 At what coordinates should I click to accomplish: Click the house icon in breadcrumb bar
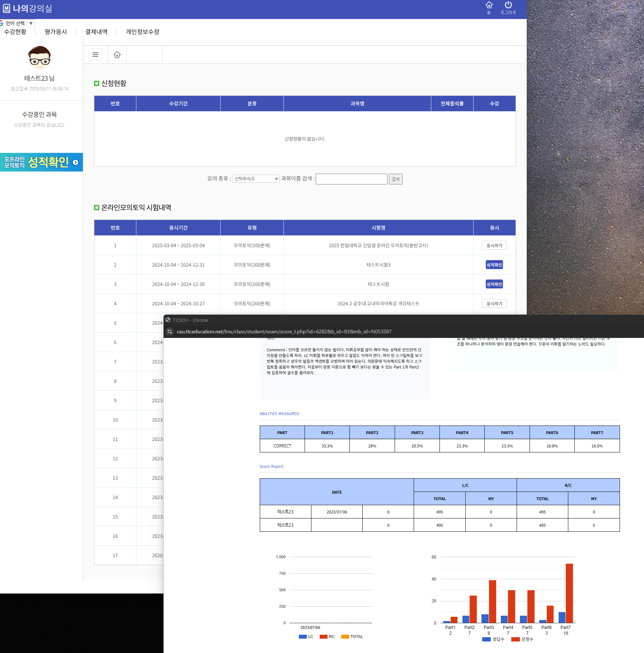[x=117, y=55]
